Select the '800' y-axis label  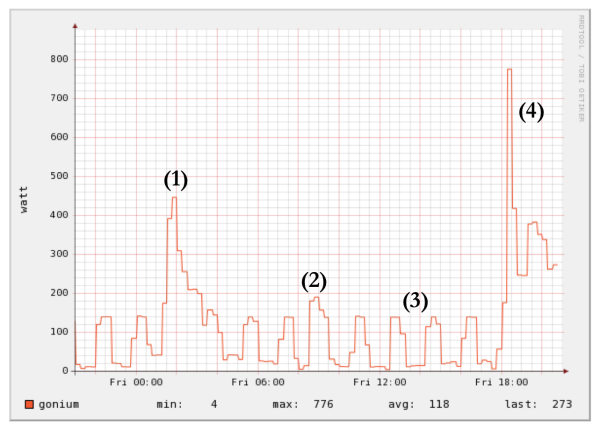coord(59,59)
